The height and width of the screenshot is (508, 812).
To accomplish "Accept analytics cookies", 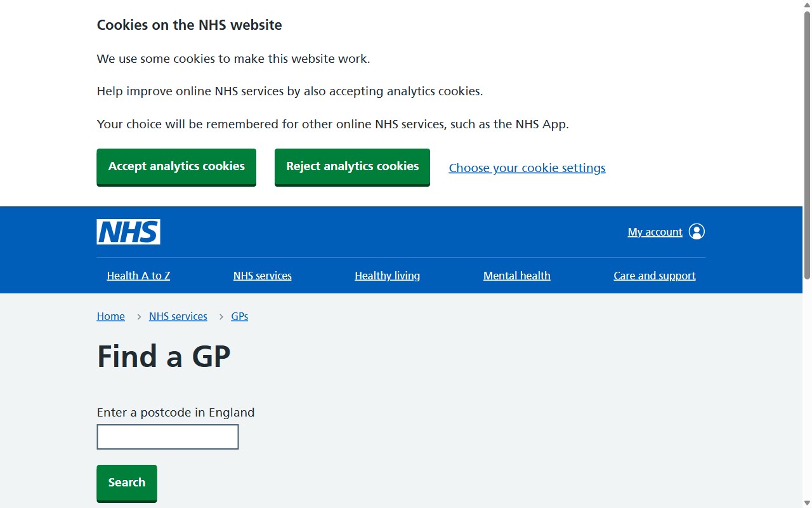I will 176,166.
